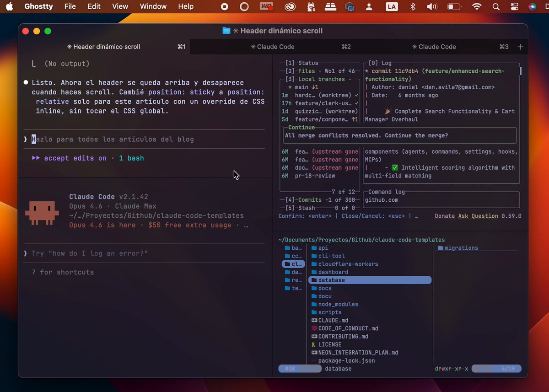Click the Donate link
This screenshot has width=549, height=392.
coord(445,216)
